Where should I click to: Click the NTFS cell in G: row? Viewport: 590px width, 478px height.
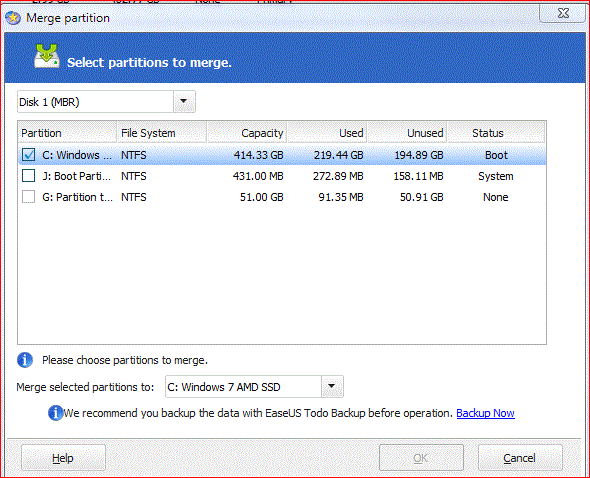tap(134, 197)
